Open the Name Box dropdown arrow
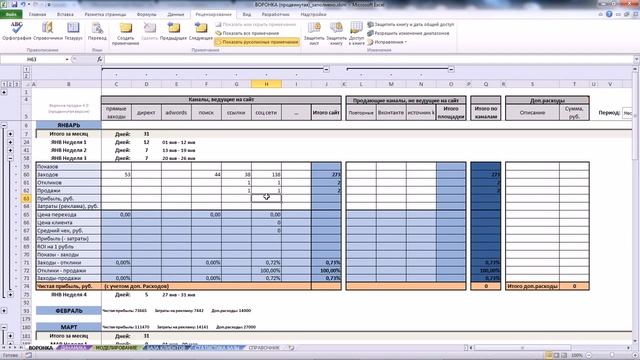The width and height of the screenshot is (640, 360). [x=67, y=60]
